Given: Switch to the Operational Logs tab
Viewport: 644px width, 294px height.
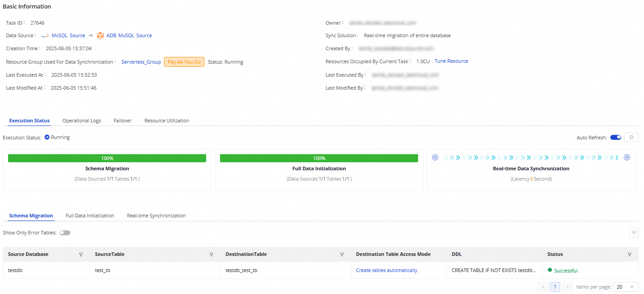Looking at the screenshot, I should (x=82, y=121).
